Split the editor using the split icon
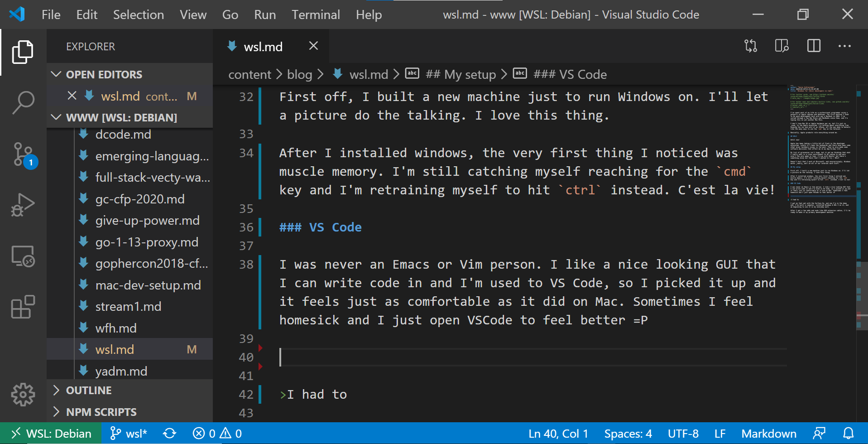The image size is (868, 444). (x=813, y=46)
